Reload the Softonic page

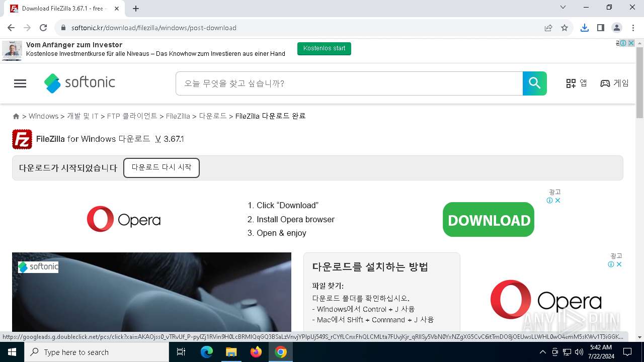coord(43,28)
